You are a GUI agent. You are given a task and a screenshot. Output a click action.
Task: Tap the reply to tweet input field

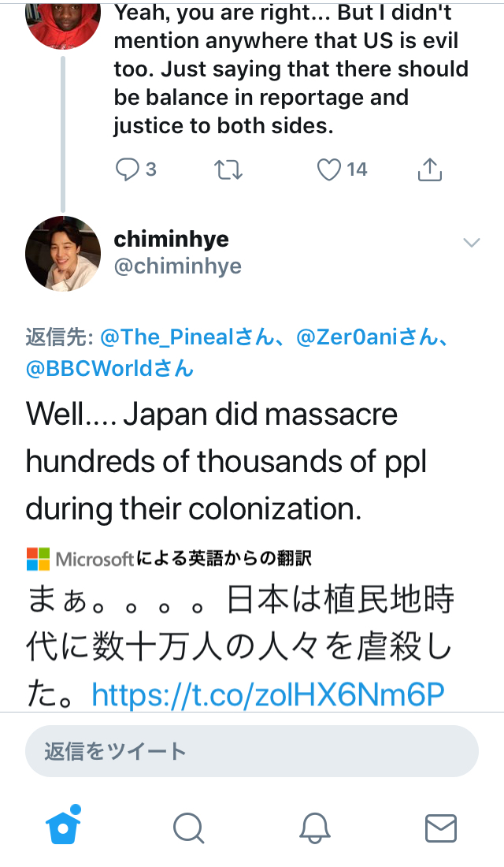point(252,751)
